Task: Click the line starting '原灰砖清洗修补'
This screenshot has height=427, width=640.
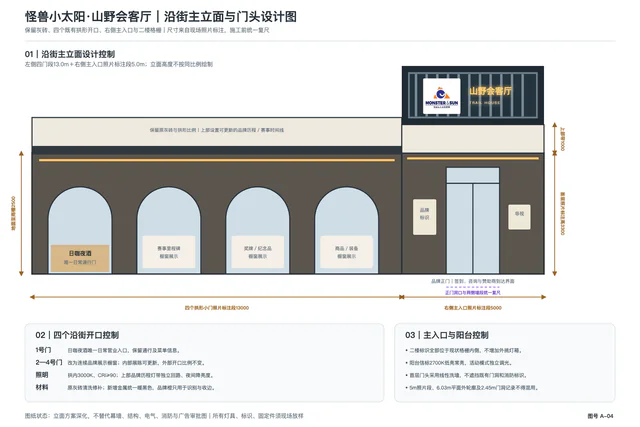Action: [x=141, y=387]
